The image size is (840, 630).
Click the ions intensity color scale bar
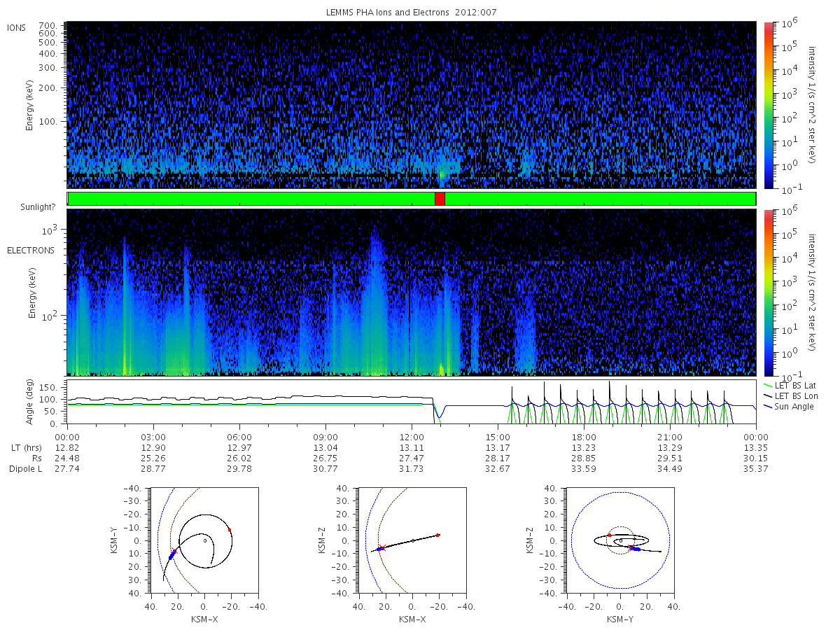pos(769,105)
